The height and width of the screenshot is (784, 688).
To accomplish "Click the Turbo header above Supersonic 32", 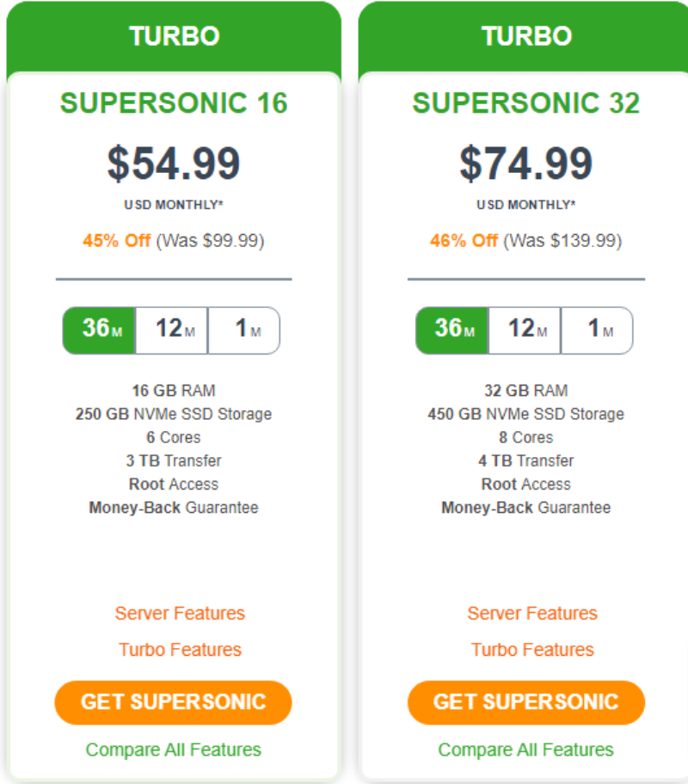I will pyautogui.click(x=525, y=36).
